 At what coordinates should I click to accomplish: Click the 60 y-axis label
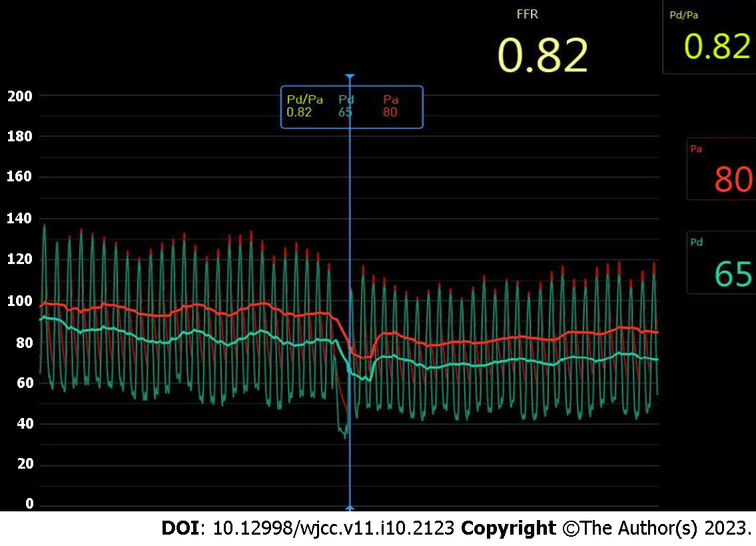[x=25, y=383]
